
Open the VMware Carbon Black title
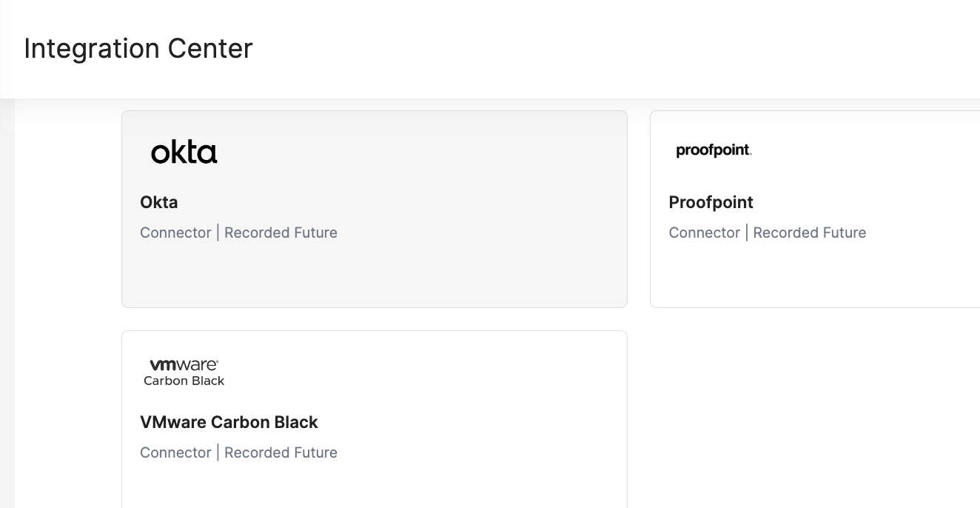[229, 422]
